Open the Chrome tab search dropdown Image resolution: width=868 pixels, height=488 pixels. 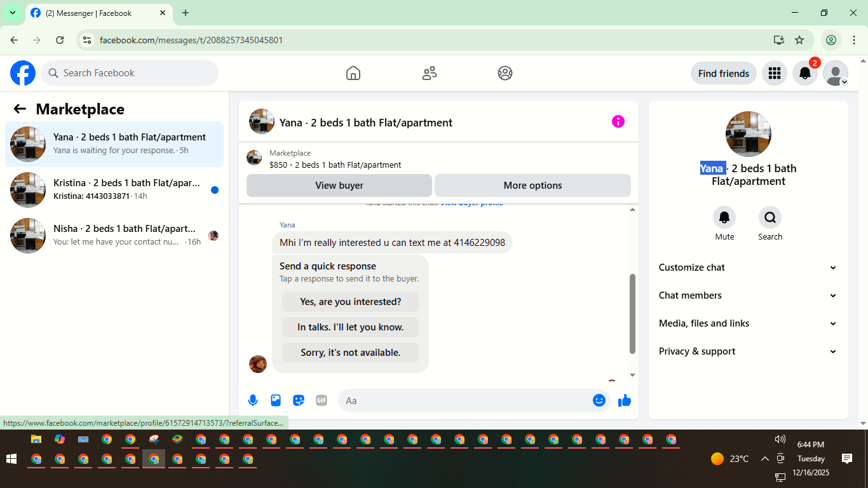pos(13,13)
